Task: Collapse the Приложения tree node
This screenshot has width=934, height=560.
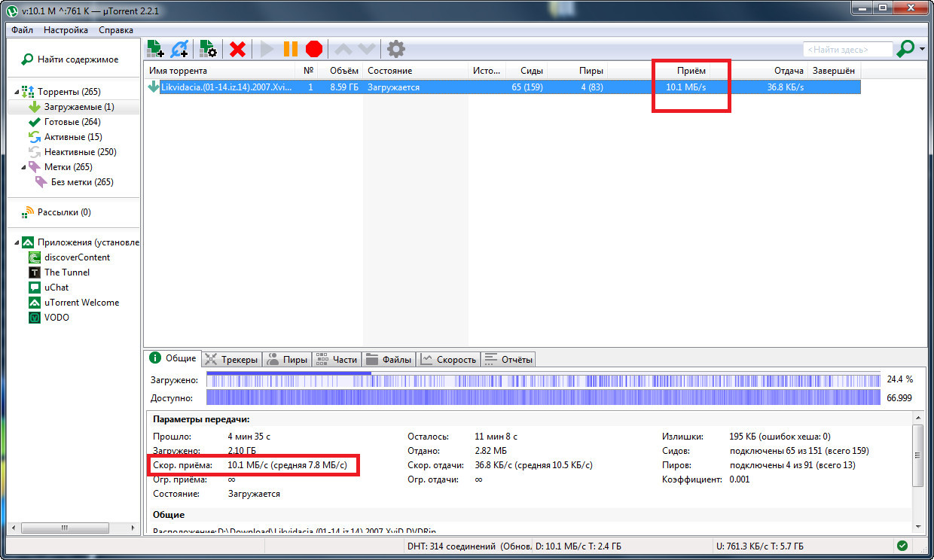Action: (17, 242)
